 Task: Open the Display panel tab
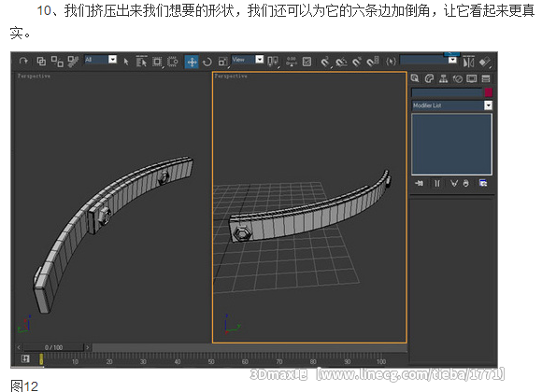[x=472, y=78]
